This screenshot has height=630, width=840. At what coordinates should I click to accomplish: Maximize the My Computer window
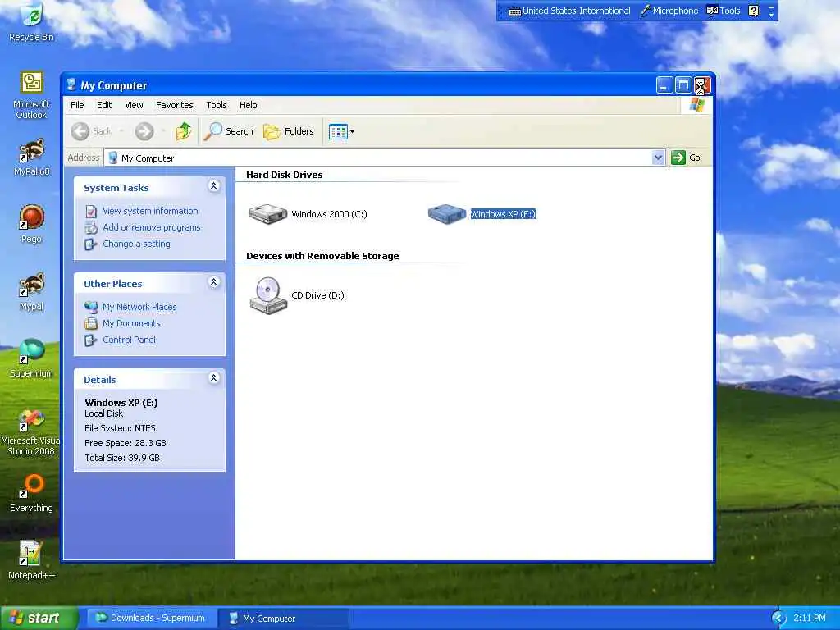click(683, 85)
